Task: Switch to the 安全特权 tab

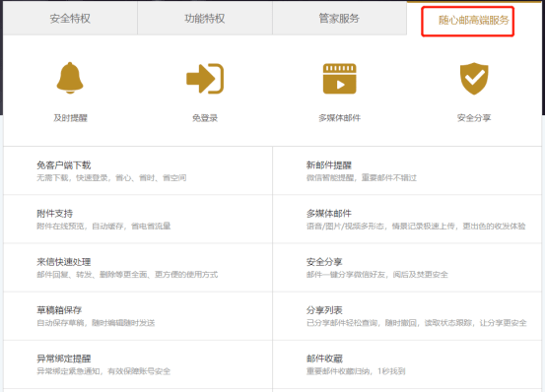Action: tap(70, 19)
